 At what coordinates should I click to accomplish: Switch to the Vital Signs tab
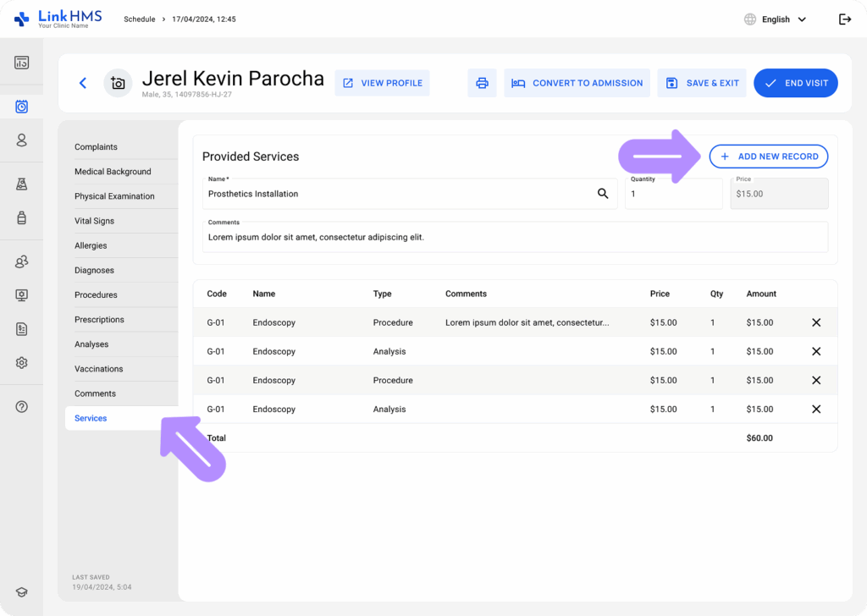(x=94, y=221)
